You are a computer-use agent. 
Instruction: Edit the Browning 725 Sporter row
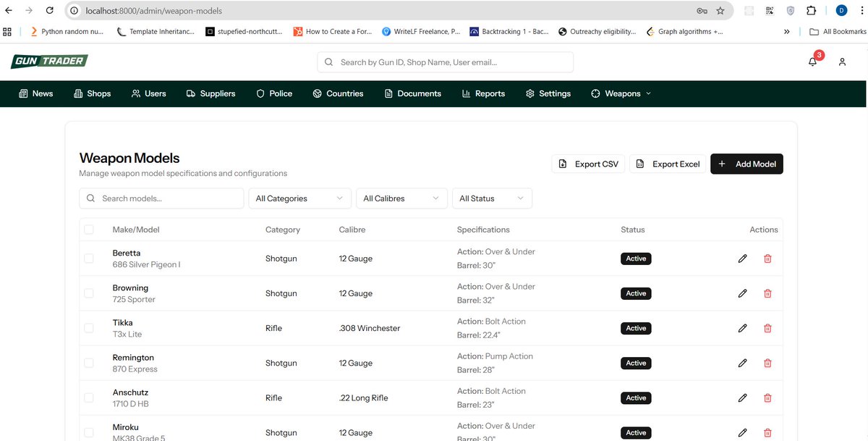tap(742, 293)
